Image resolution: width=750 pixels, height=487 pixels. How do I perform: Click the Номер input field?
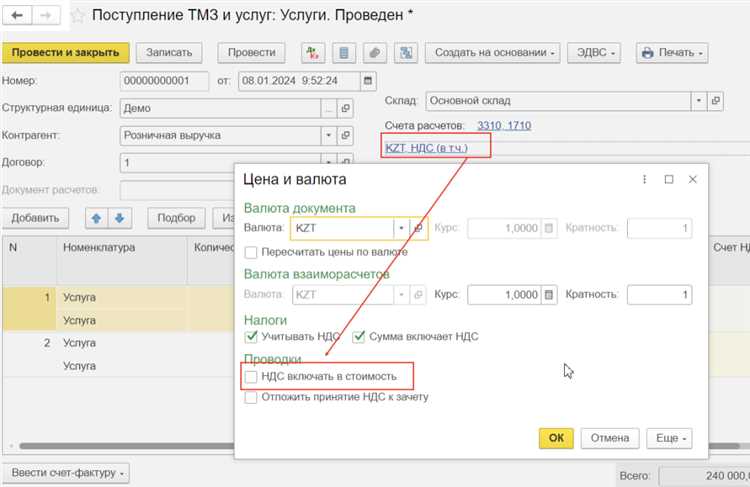click(x=164, y=81)
